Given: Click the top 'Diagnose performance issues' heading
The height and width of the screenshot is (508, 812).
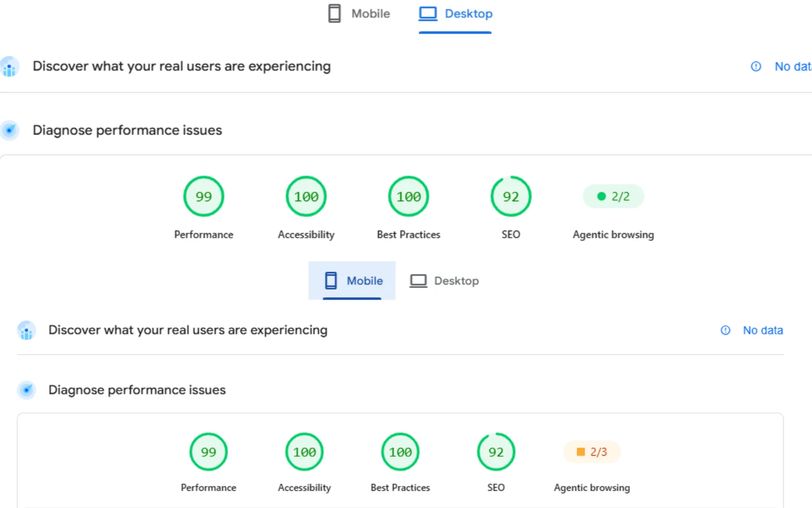Looking at the screenshot, I should 127,131.
